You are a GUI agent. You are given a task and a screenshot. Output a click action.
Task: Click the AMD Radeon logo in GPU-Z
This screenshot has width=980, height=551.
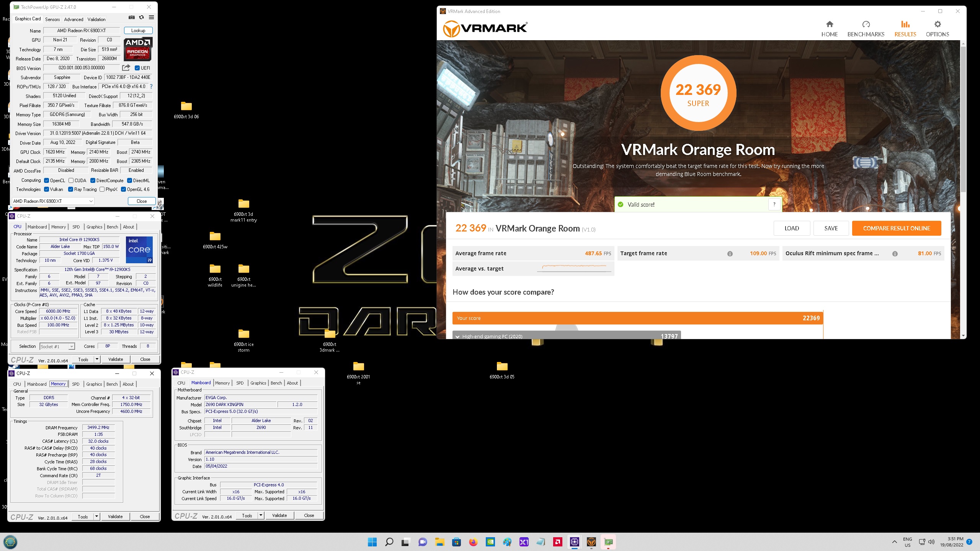138,49
